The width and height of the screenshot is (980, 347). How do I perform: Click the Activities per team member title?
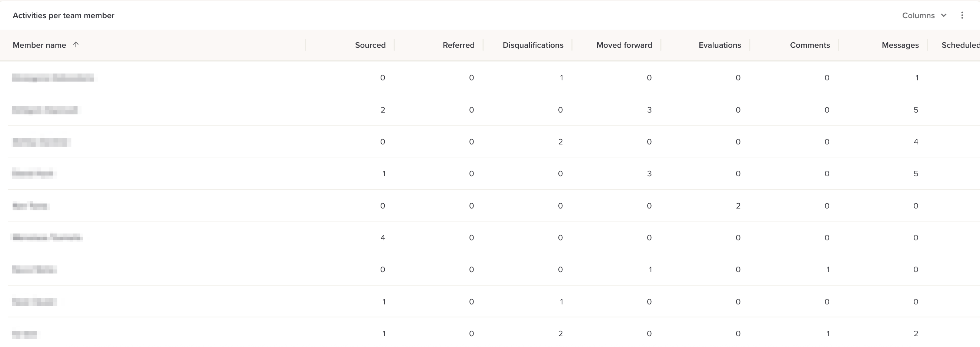(x=64, y=15)
